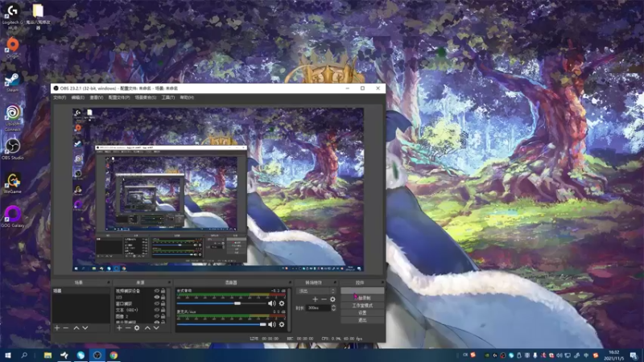Toggle visibility eye for 123 source
This screenshot has width=644, height=362.
click(156, 297)
